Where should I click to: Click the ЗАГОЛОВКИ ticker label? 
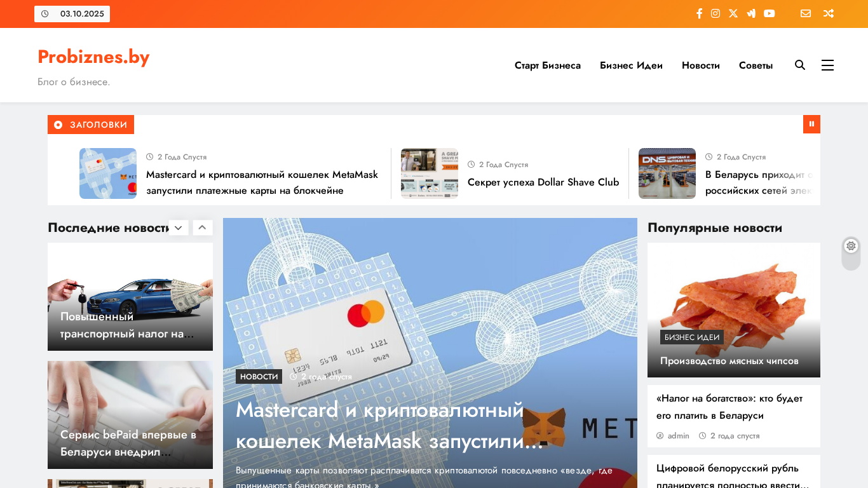coord(91,125)
